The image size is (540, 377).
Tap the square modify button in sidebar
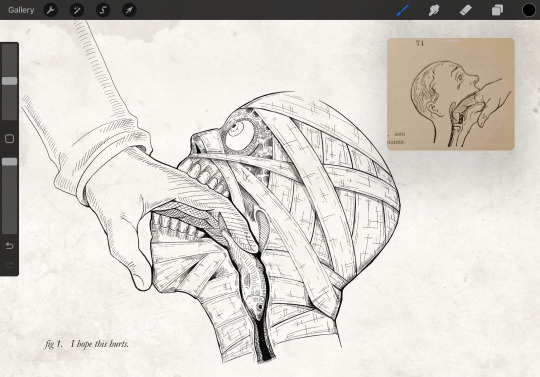pyautogui.click(x=10, y=139)
